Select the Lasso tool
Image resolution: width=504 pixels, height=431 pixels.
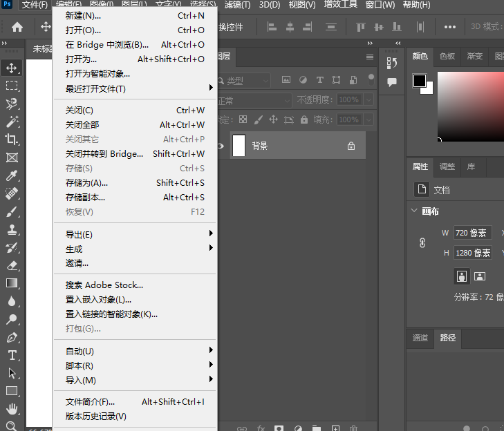[x=12, y=104]
